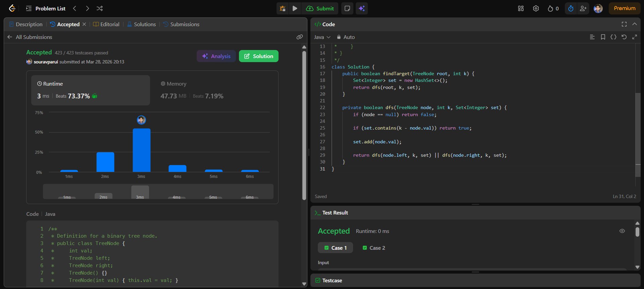Open the Submissions tab
The image size is (644, 289).
point(181,24)
